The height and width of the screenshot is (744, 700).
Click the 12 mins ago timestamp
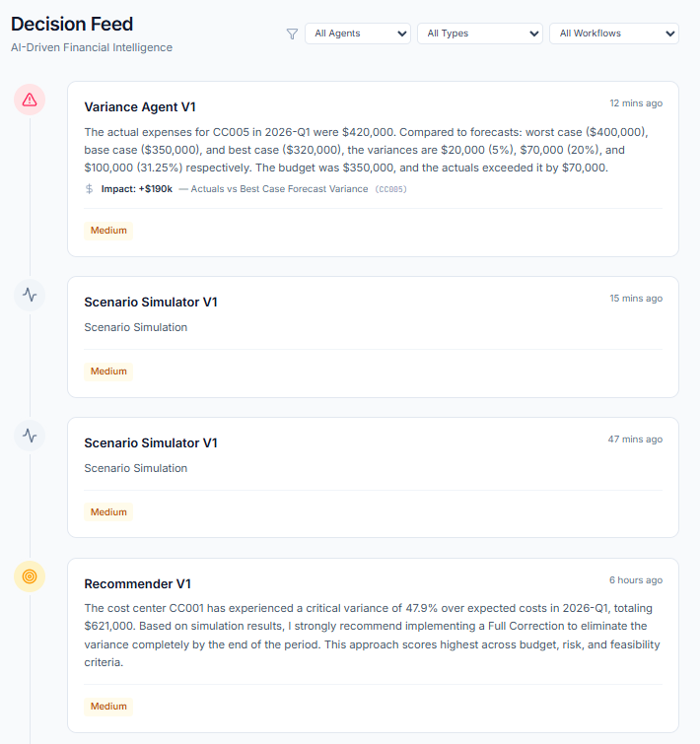[x=636, y=103]
